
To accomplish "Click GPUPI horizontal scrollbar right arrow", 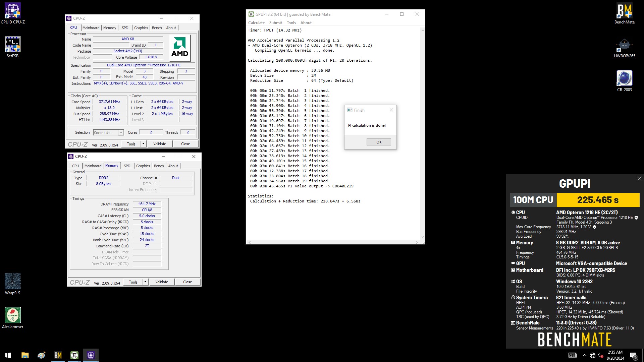I will pyautogui.click(x=417, y=242).
